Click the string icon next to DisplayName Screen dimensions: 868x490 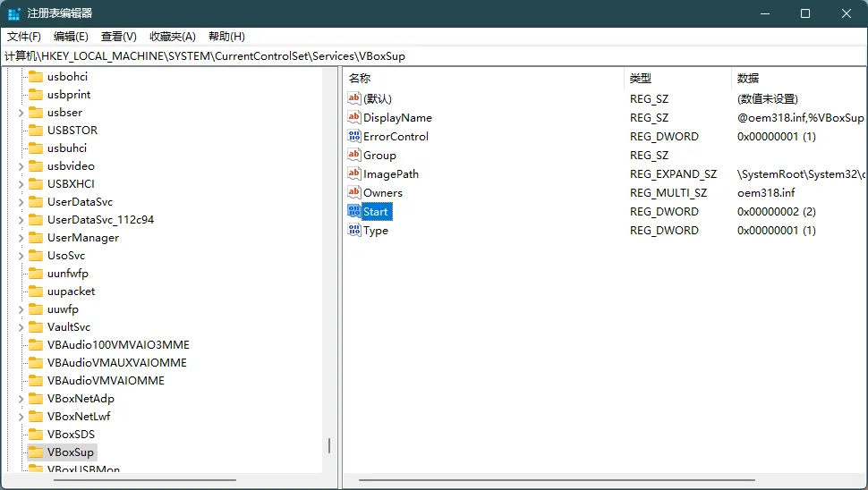(354, 118)
